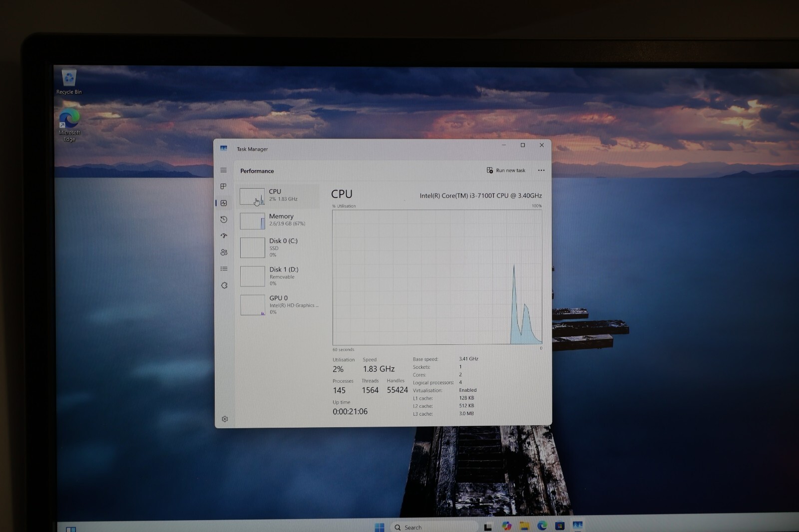Select Disk 1 (D:) removable entry
Image resolution: width=799 pixels, height=532 pixels.
pyautogui.click(x=279, y=276)
